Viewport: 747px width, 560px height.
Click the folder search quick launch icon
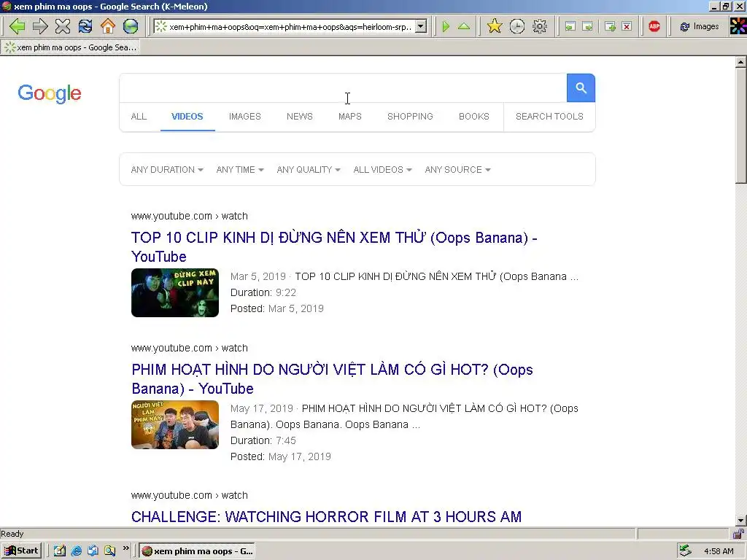click(110, 551)
